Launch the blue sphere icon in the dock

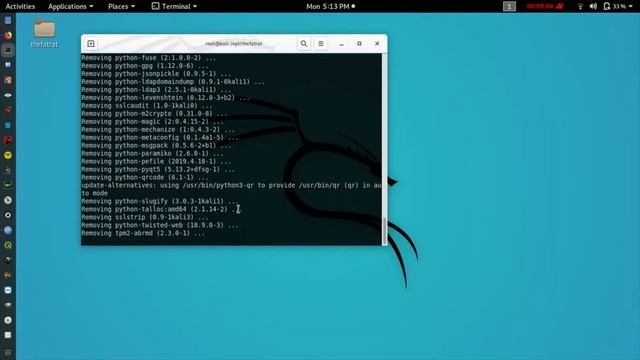coord(8,230)
